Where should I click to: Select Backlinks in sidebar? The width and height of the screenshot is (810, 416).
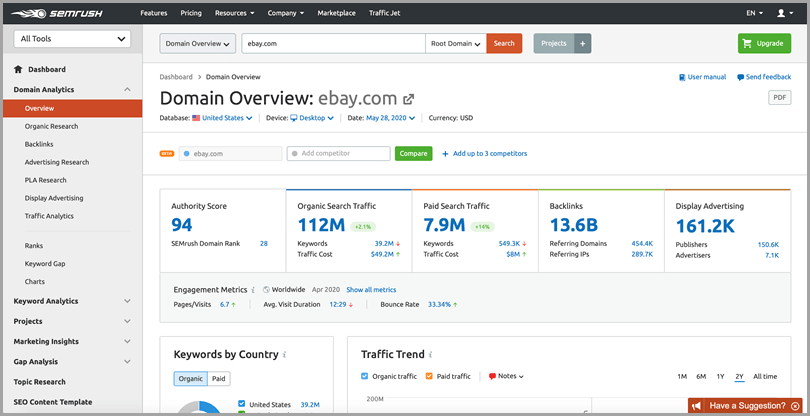(x=39, y=144)
